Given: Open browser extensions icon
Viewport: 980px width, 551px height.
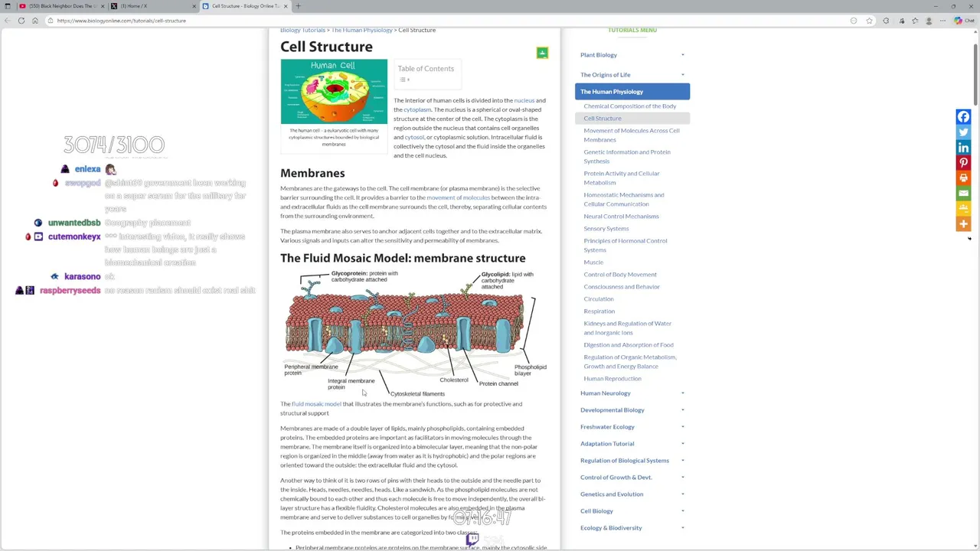Looking at the screenshot, I should click(x=887, y=21).
